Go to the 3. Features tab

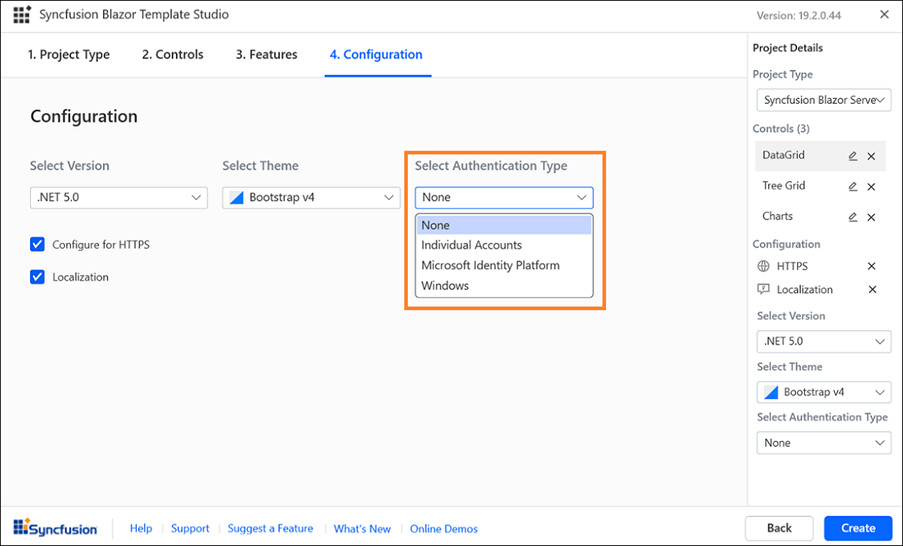[266, 55]
